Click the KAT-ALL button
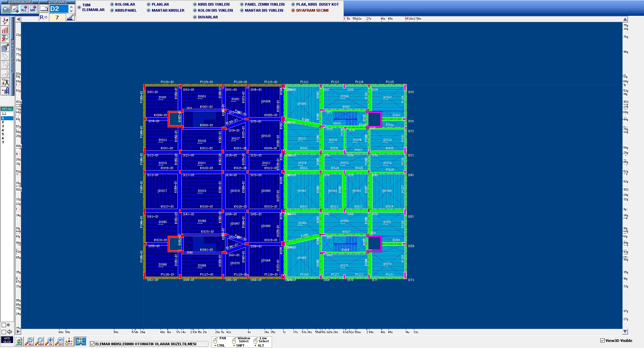This screenshot has height=348, width=644. click(7, 109)
